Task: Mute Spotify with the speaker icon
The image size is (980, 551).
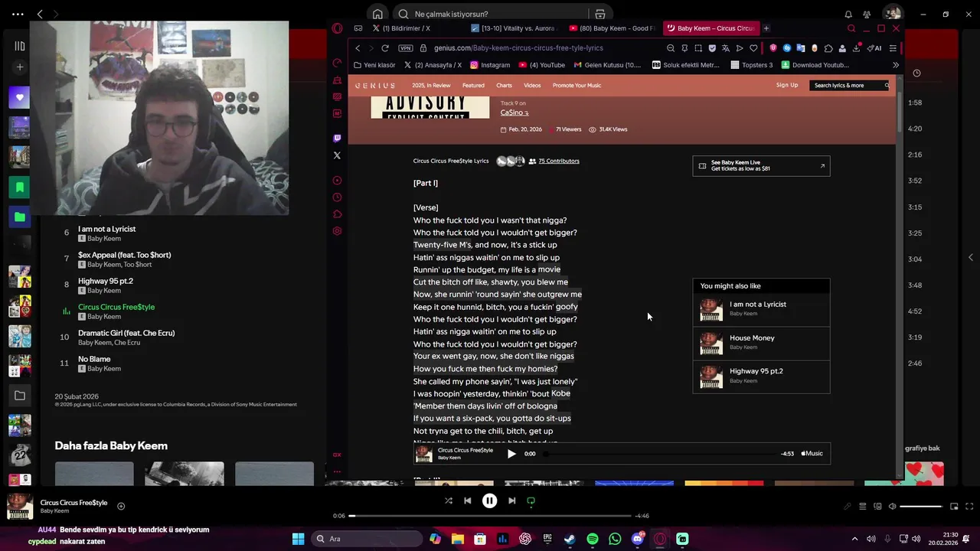Action: [x=892, y=506]
